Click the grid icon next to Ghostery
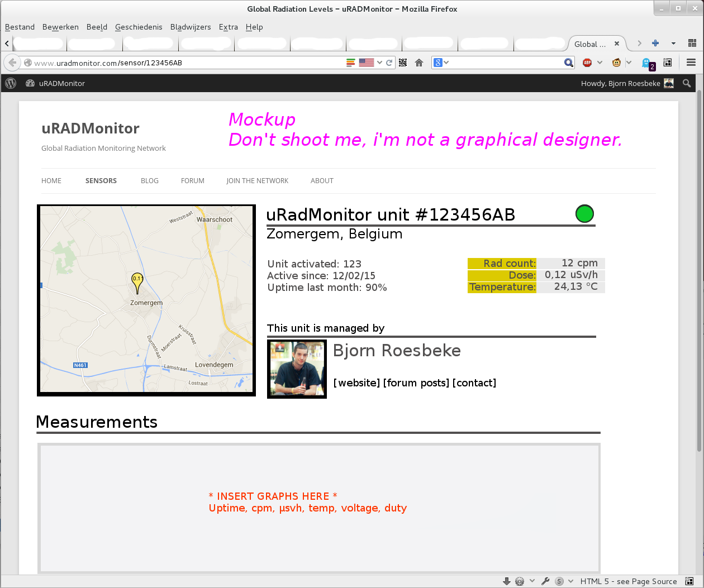Viewport: 704px width, 588px height. 668,63
